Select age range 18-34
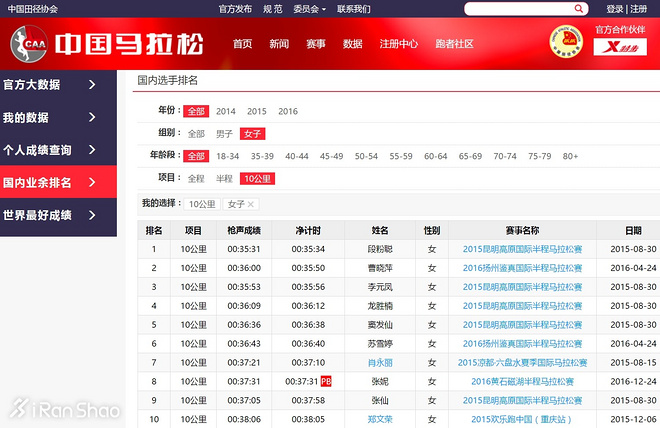The image size is (660, 428). click(228, 156)
